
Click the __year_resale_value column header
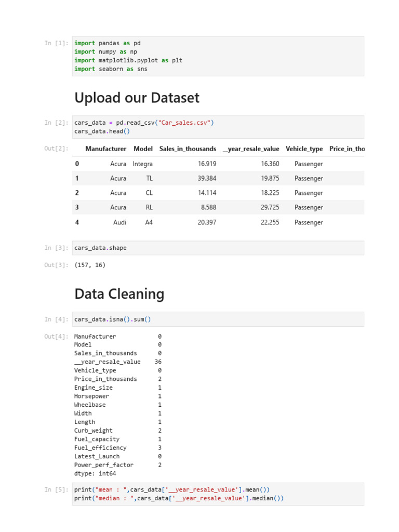point(251,149)
